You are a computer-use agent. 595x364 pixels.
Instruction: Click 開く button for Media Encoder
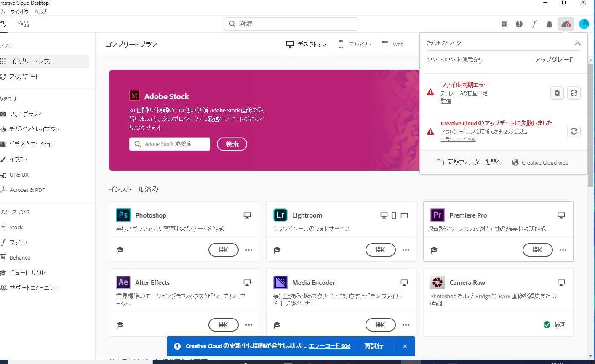pyautogui.click(x=381, y=325)
